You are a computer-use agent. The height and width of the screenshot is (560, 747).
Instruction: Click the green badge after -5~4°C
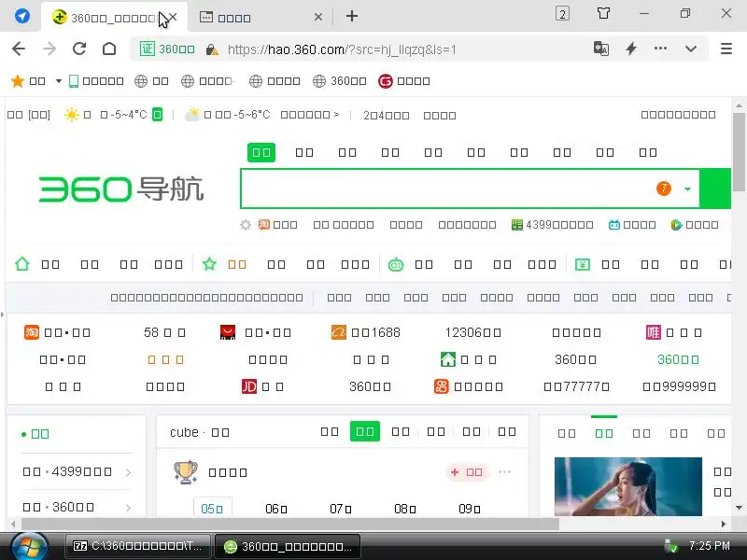pyautogui.click(x=157, y=114)
